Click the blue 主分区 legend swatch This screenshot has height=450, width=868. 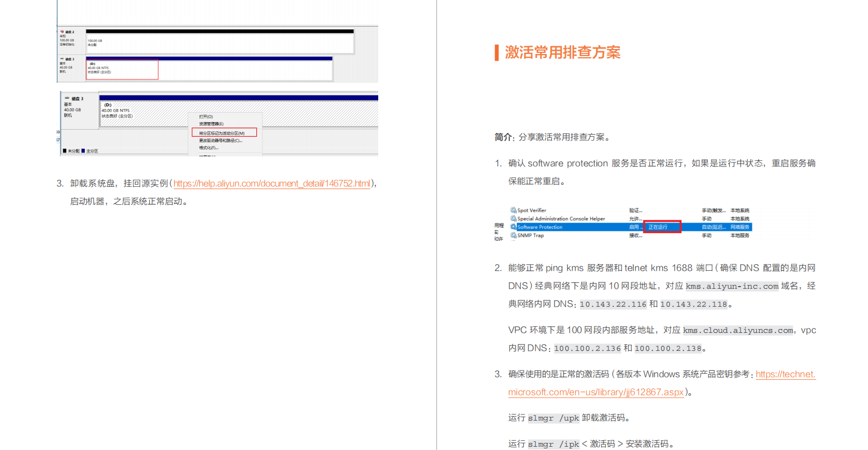pyautogui.click(x=83, y=151)
